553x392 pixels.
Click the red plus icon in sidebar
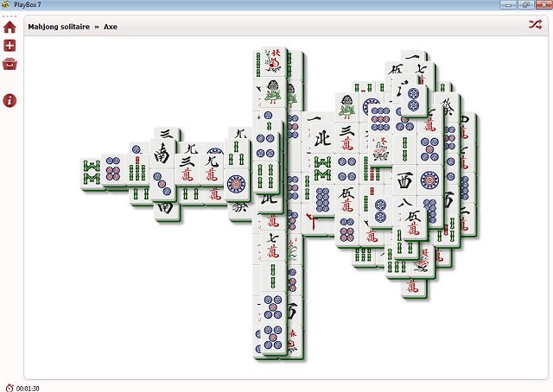10,46
